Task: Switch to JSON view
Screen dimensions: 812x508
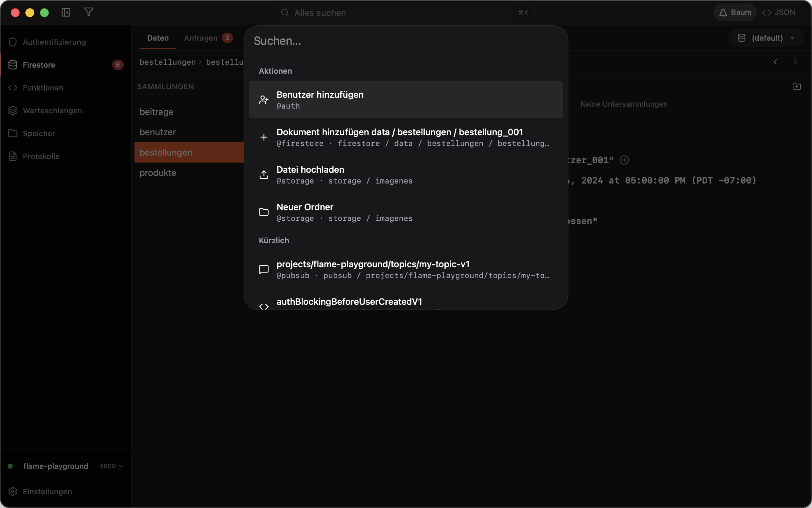Action: click(x=778, y=12)
